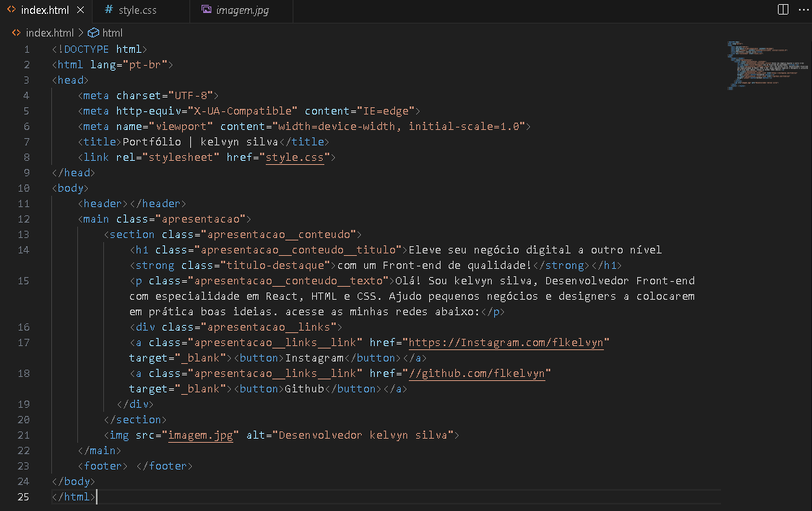Screen dimensions: 812x511
Task: Click the opening head tag
Action: click(71, 80)
